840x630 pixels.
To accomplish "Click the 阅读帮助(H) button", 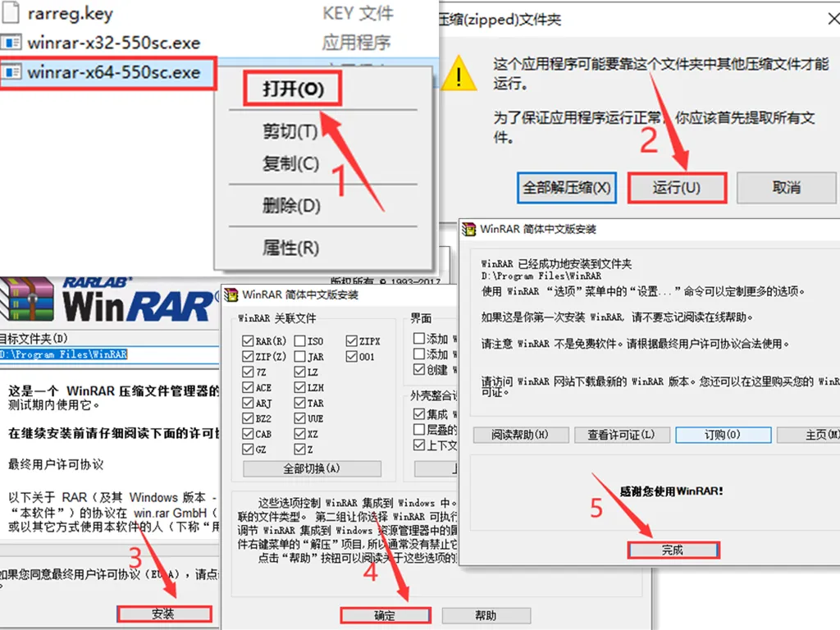I will pyautogui.click(x=521, y=435).
